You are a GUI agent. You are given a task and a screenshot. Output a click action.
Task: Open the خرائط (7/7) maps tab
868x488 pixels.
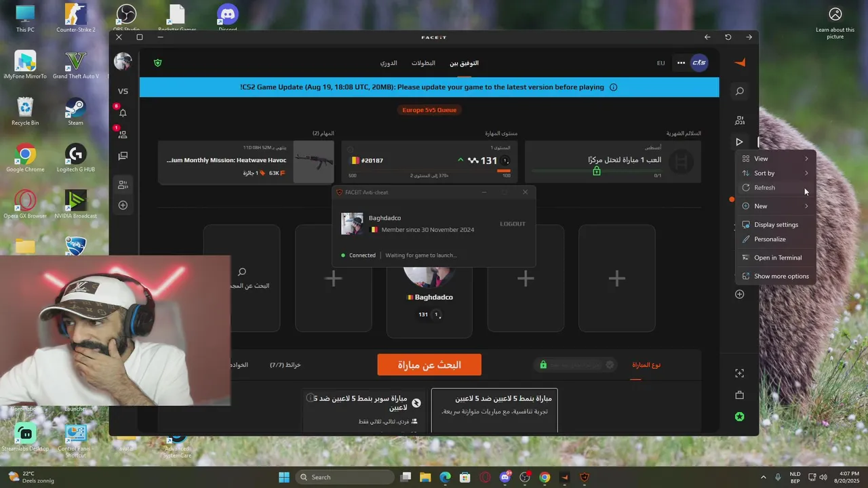(x=285, y=365)
